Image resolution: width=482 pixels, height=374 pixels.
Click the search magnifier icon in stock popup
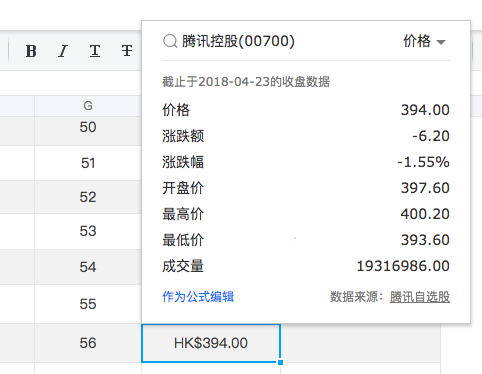tap(170, 41)
